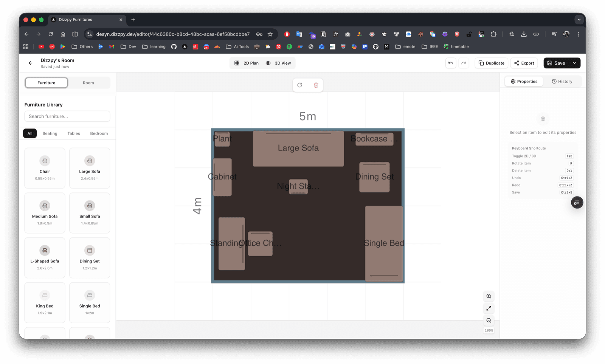Open GitHub bookmark icon
This screenshot has height=364, width=605.
point(174,47)
